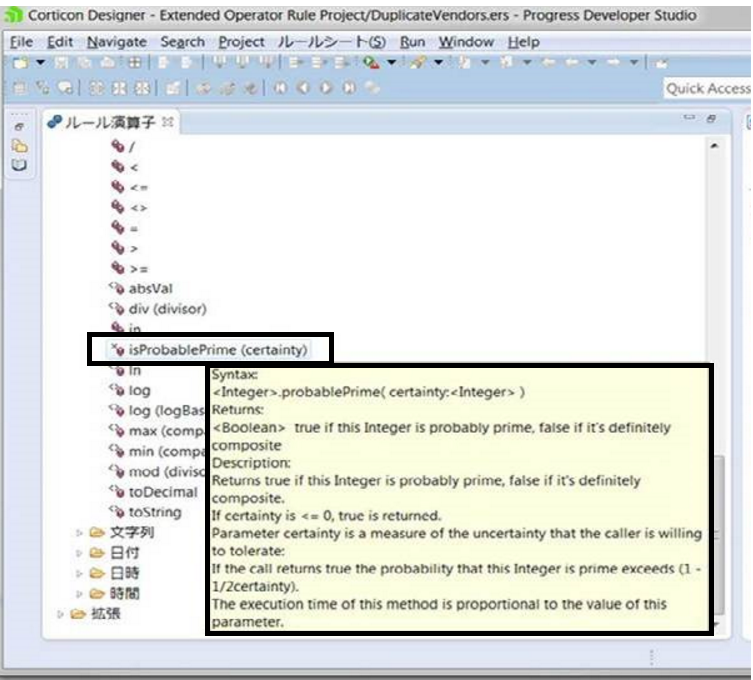Close the ルール演算子 tab
This screenshot has height=680, width=753.
pos(167,122)
